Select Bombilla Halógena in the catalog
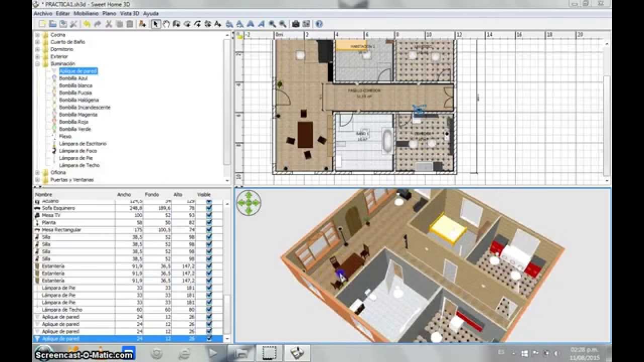This screenshot has width=644, height=362. click(79, 100)
